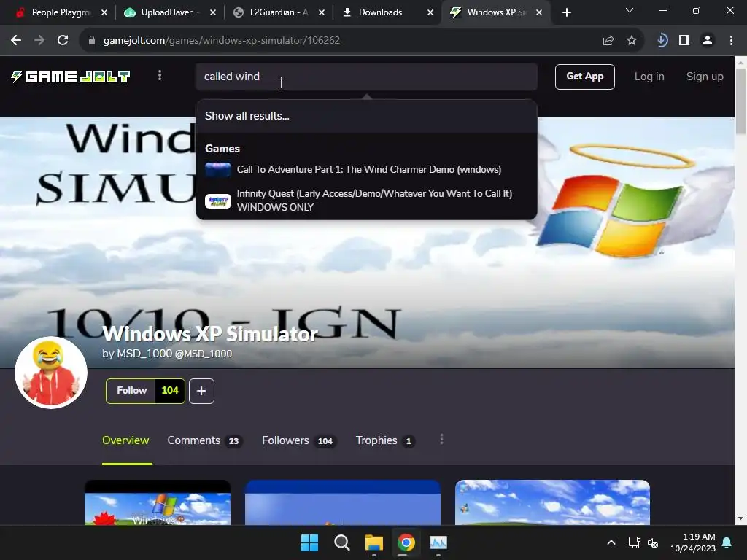
Task: Open Windows Start menu
Action: [x=309, y=542]
